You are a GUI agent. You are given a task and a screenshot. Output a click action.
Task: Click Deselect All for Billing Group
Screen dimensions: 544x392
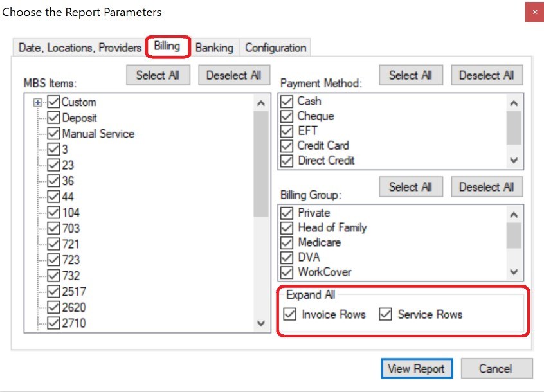(487, 187)
